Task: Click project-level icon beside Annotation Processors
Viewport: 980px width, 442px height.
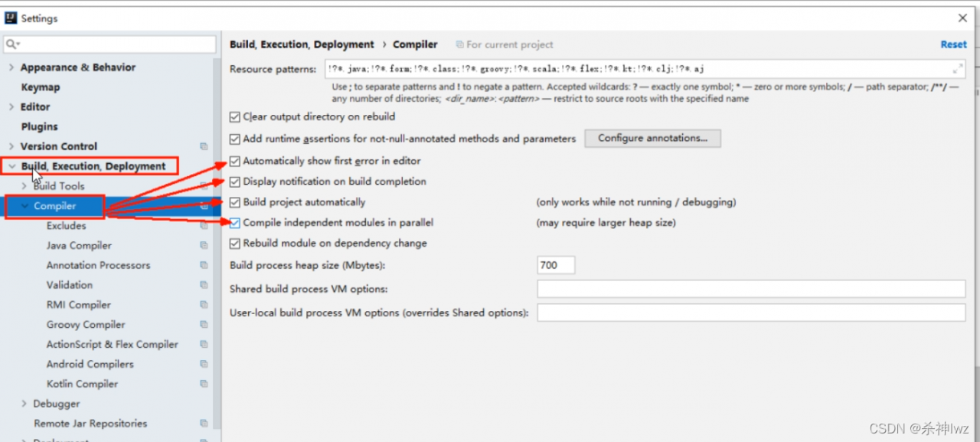Action: (x=204, y=265)
